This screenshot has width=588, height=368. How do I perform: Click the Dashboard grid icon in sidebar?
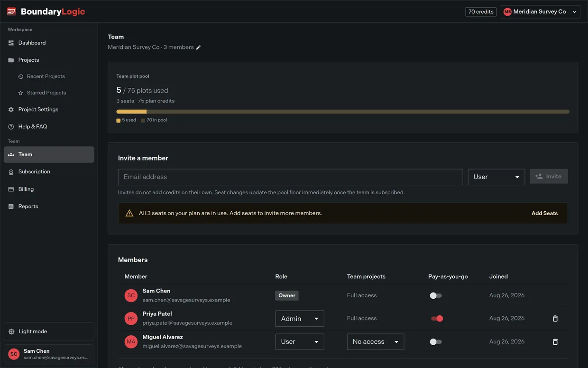[11, 43]
